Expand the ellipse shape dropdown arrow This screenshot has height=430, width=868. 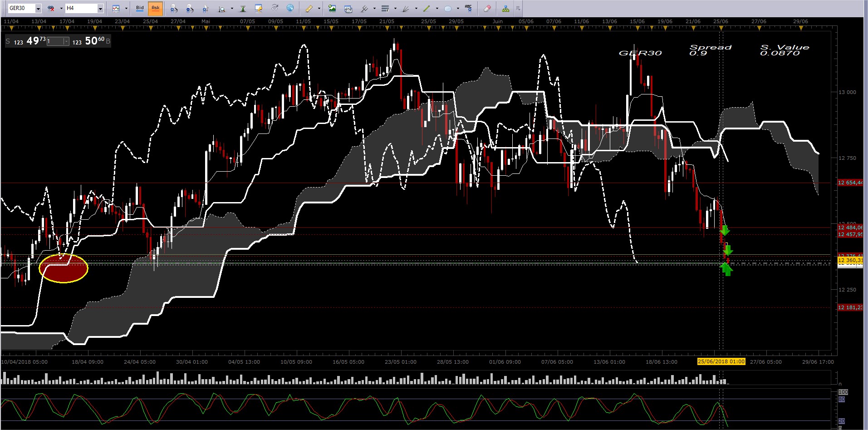457,8
